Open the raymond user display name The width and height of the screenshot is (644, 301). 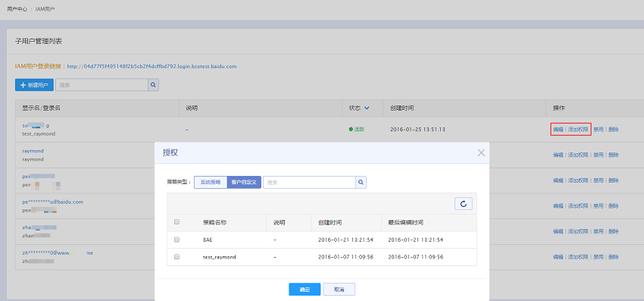point(33,151)
